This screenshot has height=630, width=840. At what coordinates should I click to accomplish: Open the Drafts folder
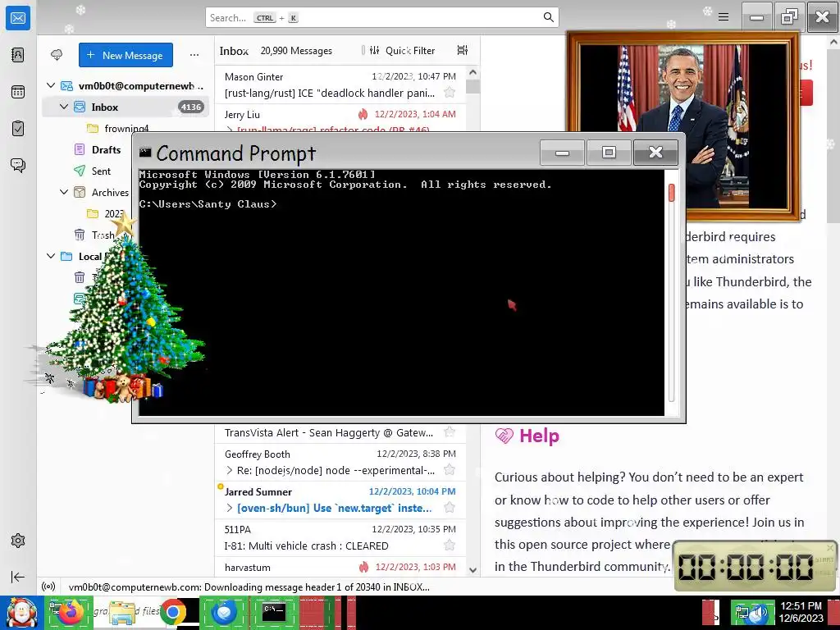point(106,149)
